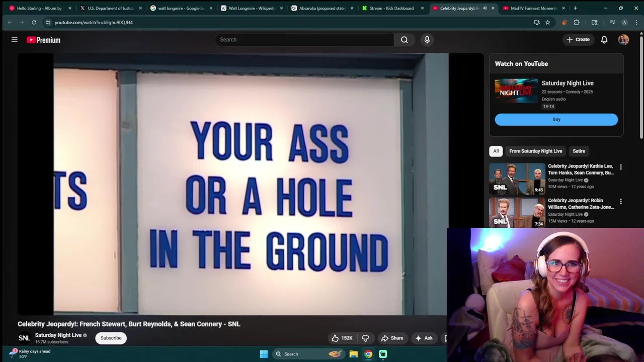Share the video
This screenshot has height=362, width=644.
(392, 338)
